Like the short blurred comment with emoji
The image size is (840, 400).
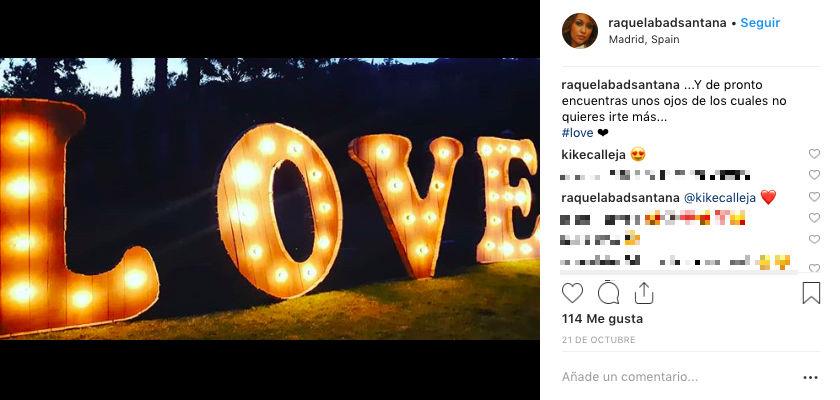(814, 239)
